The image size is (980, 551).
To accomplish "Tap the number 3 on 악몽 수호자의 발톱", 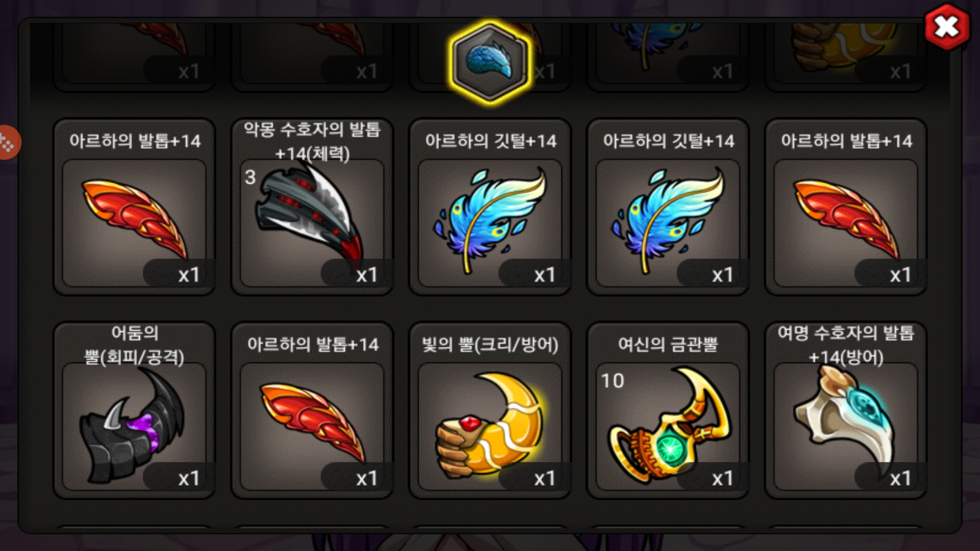I will click(250, 177).
